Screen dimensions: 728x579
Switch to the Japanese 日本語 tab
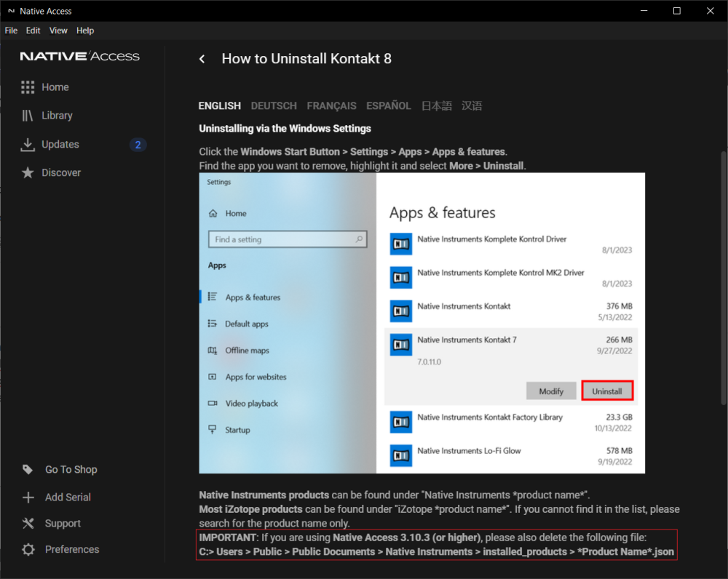[x=436, y=105]
